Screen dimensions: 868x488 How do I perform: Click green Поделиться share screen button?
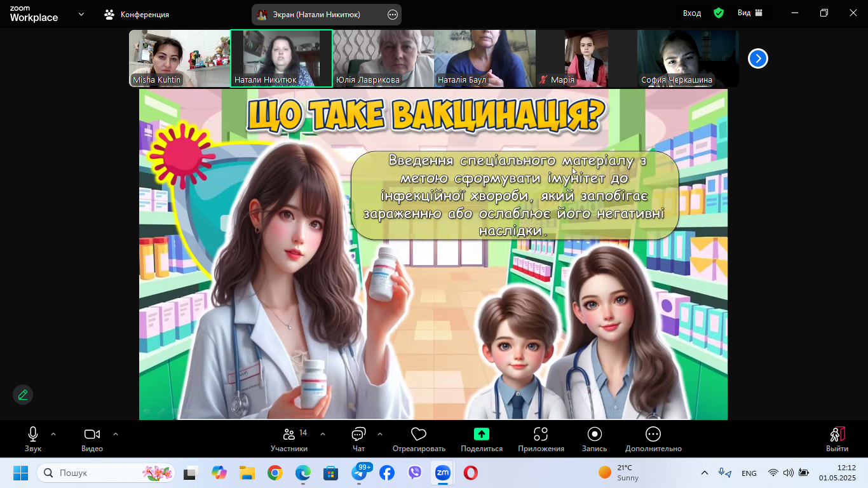482,440
